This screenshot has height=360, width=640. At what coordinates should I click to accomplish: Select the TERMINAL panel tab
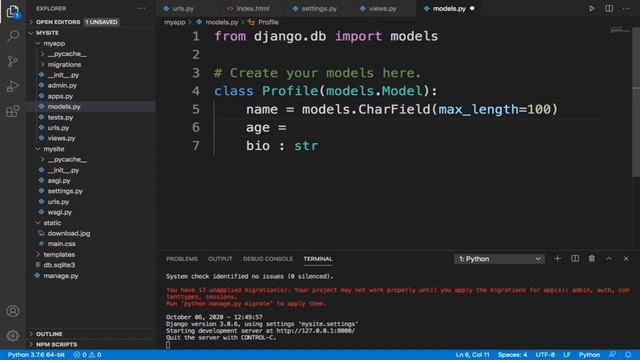click(x=318, y=259)
